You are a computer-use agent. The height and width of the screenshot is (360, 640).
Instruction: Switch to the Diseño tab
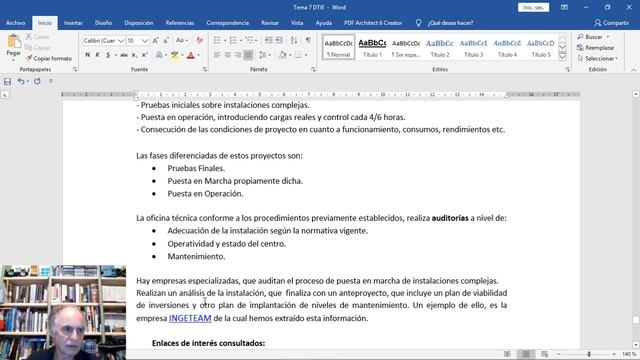point(103,23)
